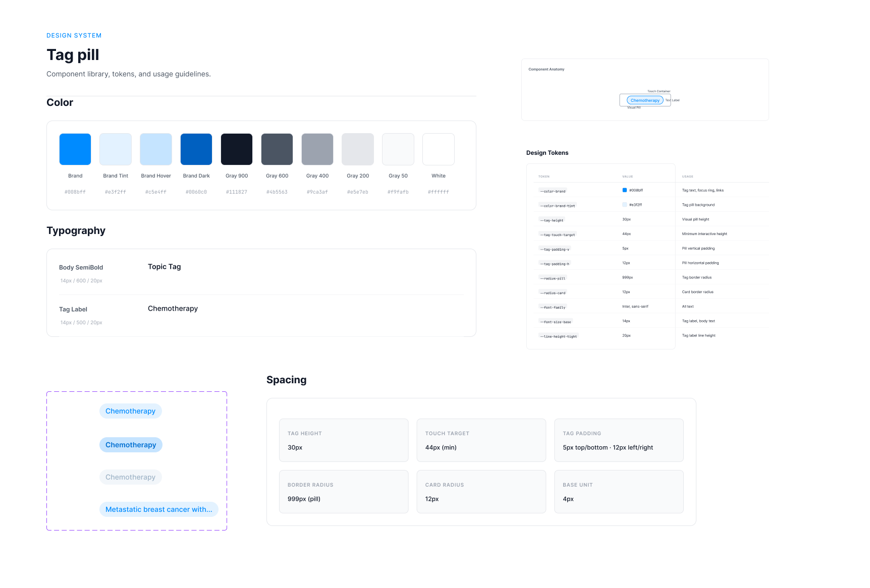Click the outlined Chemotherapy pill in Component Anatomy

tap(645, 100)
